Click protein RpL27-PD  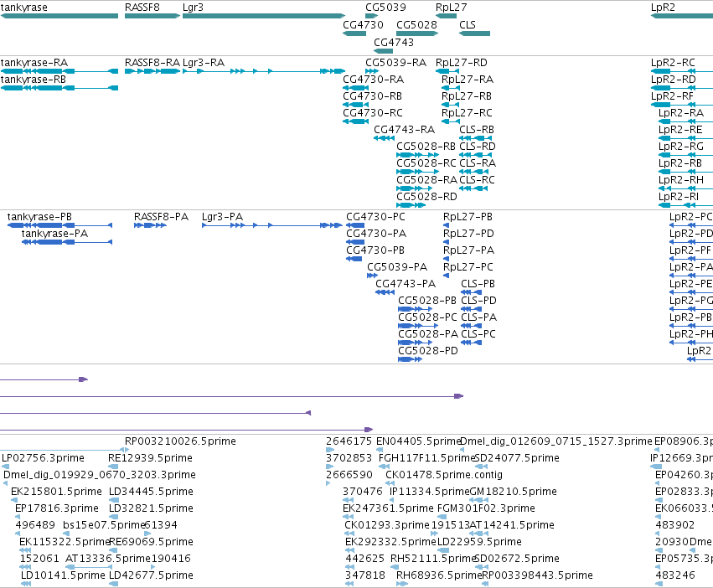(468, 234)
